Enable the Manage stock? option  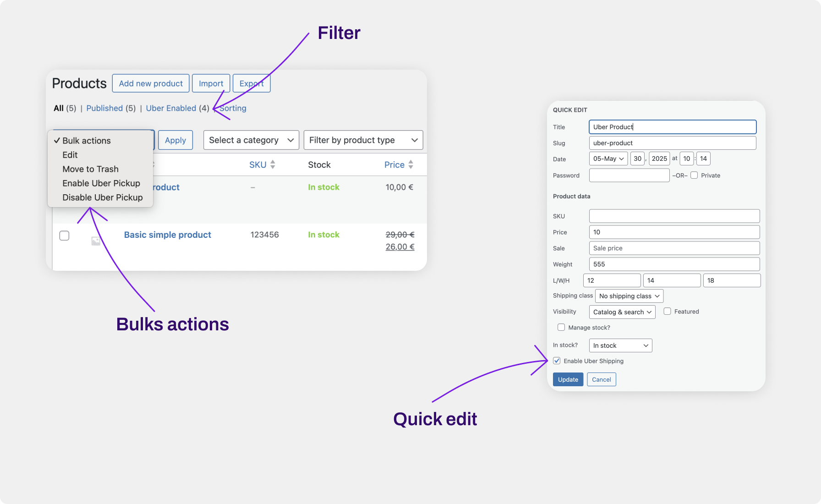tap(561, 327)
